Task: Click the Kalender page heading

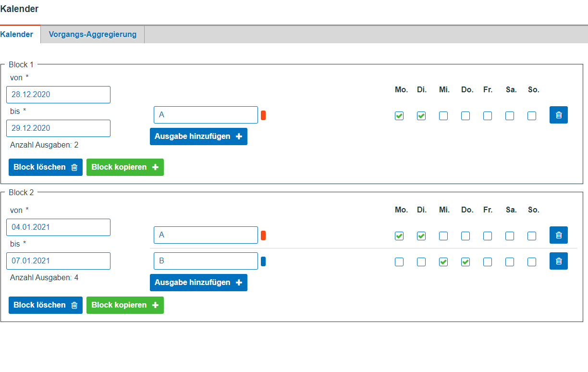Action: 19,9
